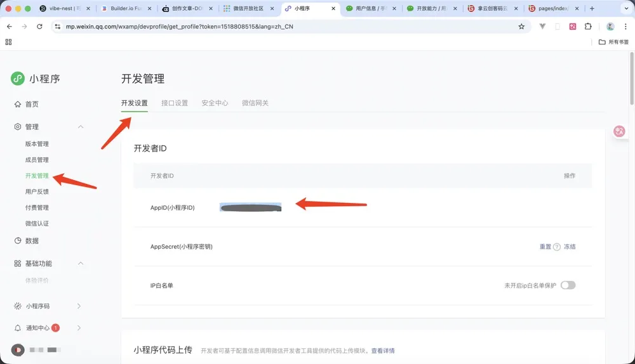Click the sunburst icon beside 小程序码

[17, 306]
